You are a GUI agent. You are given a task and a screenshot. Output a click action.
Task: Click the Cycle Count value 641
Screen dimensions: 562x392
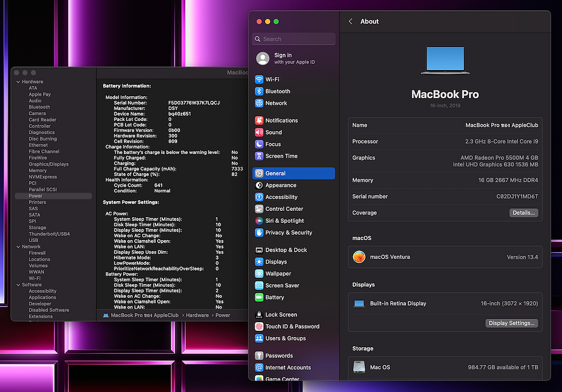pos(158,185)
